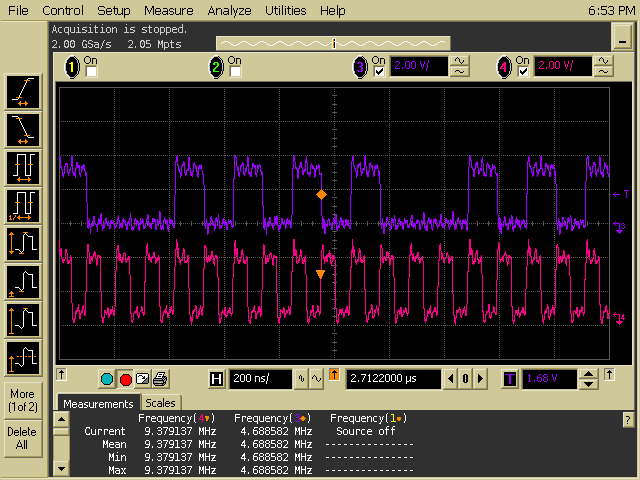Disable the channel 3 On checkbox
Image resolution: width=640 pixels, height=480 pixels.
(379, 72)
